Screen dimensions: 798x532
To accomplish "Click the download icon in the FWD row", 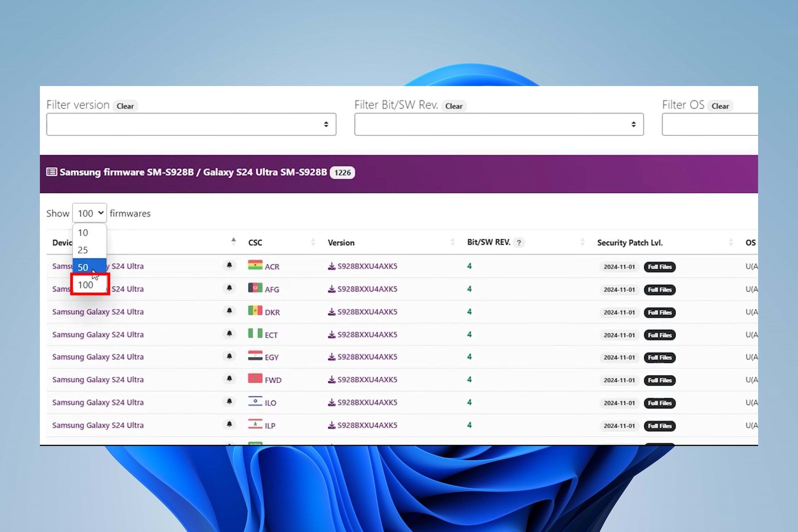I will 332,379.
